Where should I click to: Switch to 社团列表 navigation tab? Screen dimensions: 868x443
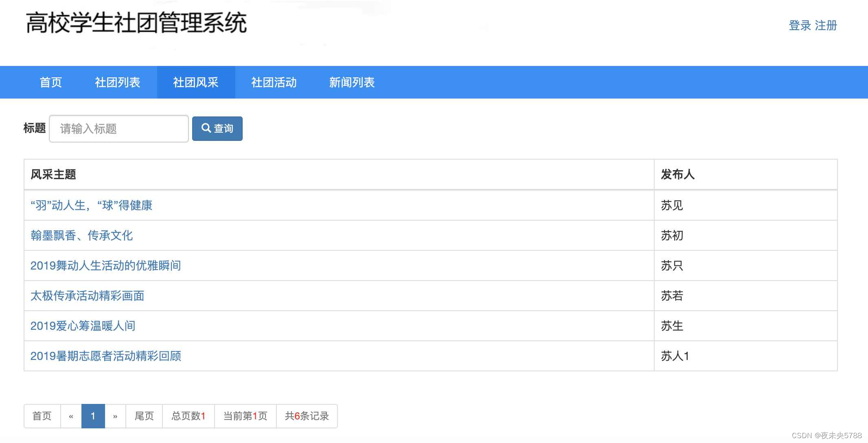click(x=117, y=82)
